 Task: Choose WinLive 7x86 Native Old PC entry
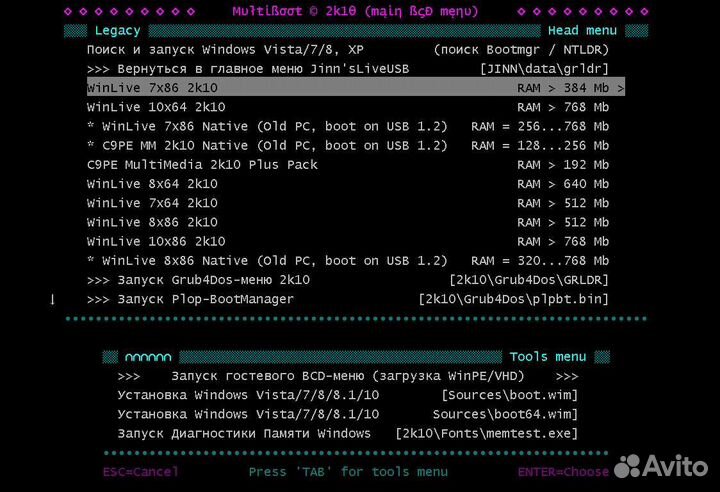coord(348,126)
